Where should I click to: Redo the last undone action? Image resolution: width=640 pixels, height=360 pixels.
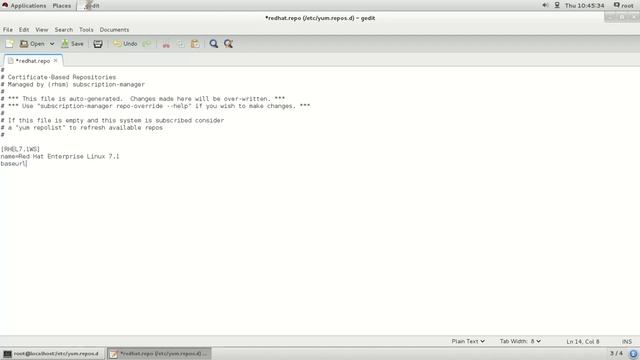coord(147,44)
